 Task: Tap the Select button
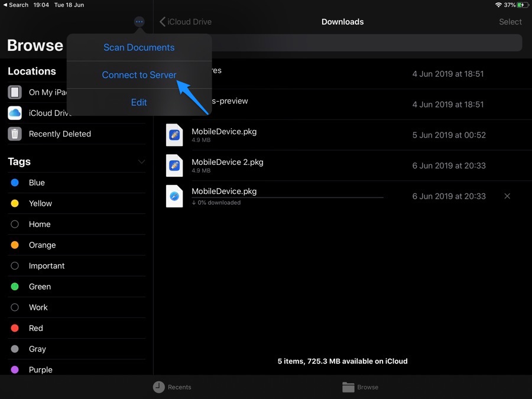(510, 22)
